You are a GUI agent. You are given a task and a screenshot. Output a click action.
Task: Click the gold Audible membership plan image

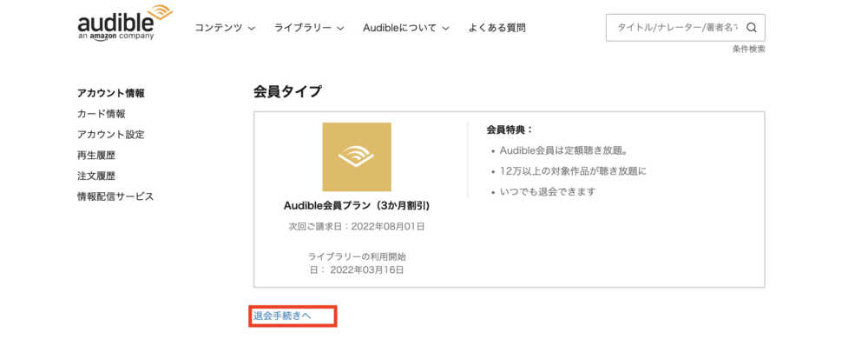pyautogui.click(x=357, y=156)
